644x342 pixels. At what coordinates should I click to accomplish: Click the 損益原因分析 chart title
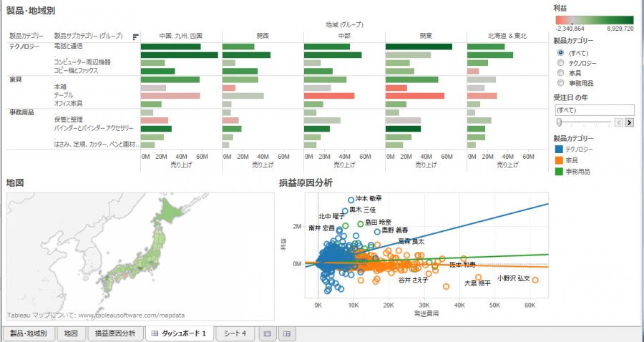pos(306,182)
